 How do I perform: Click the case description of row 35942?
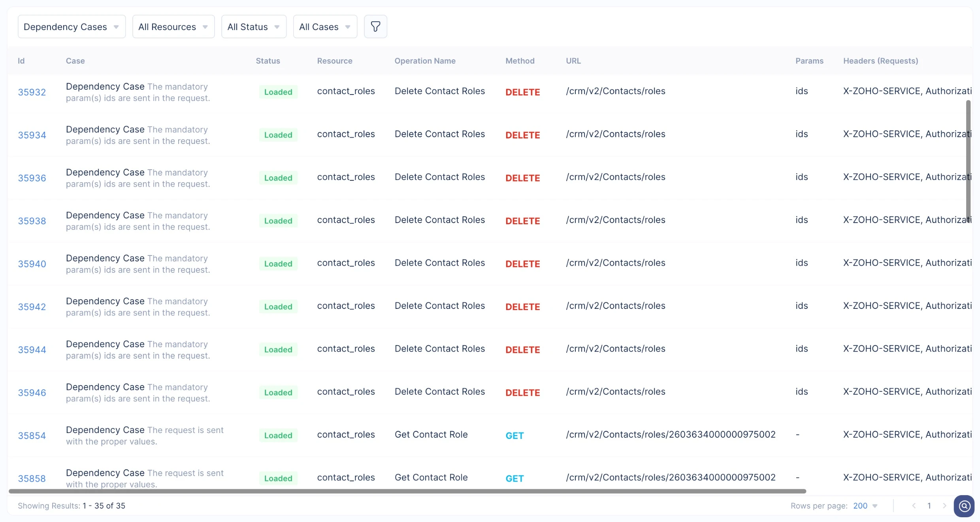click(138, 307)
